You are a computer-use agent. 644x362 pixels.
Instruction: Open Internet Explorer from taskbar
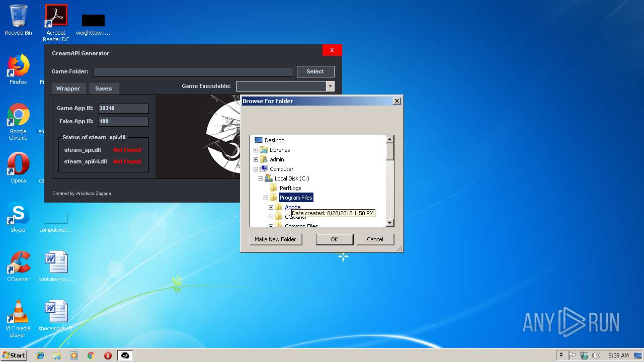pos(40,355)
